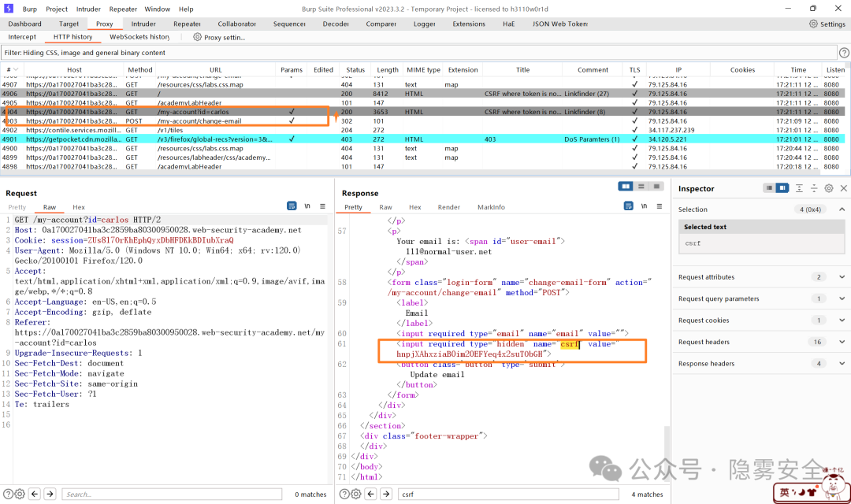
Task: Open the Settings gear in top bar
Action: point(813,24)
